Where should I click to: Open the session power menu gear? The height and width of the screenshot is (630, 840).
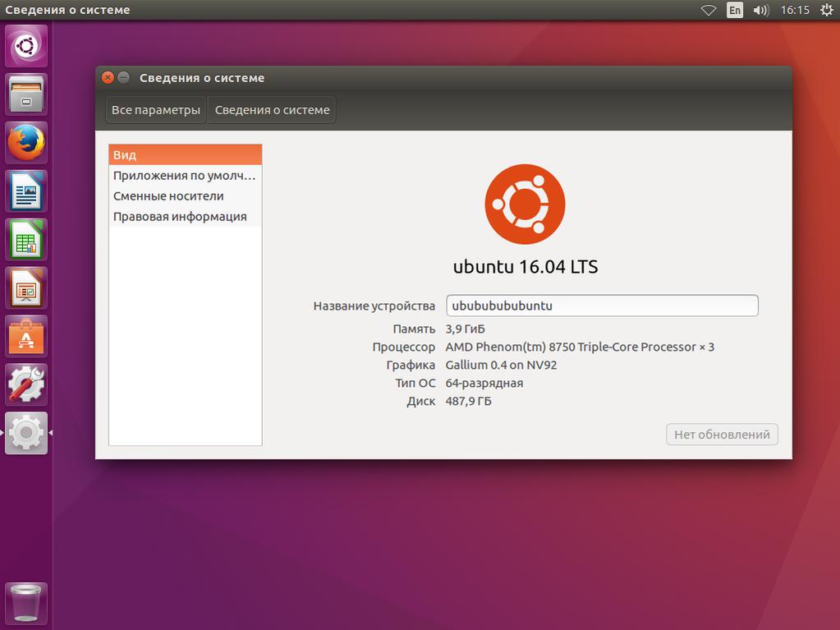827,10
